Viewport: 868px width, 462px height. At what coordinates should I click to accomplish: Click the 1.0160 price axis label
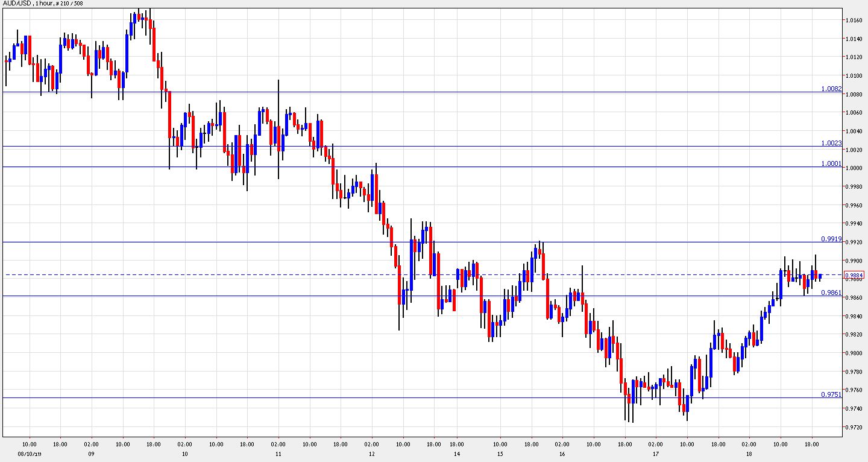(855, 20)
